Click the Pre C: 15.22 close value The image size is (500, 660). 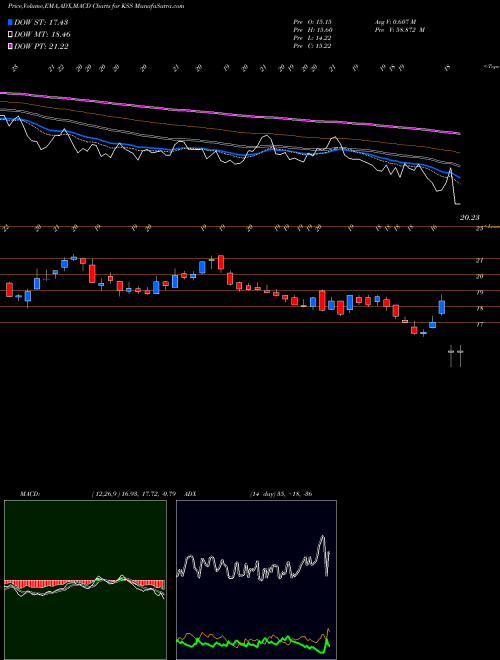point(312,46)
